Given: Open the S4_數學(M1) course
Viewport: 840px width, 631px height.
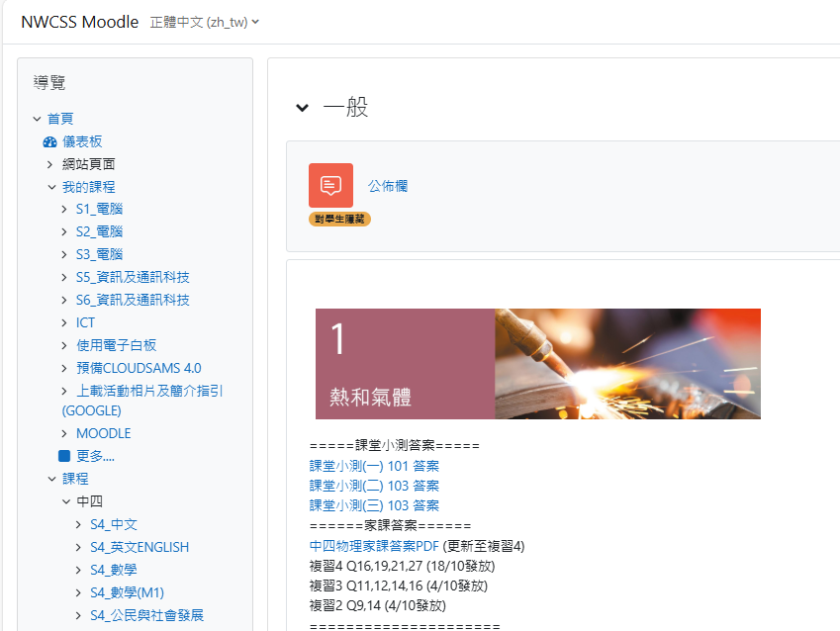Looking at the screenshot, I should 127,592.
